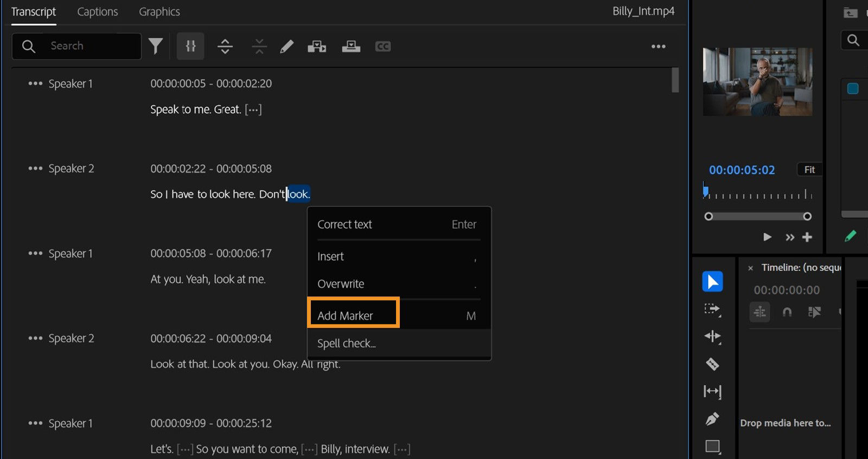The width and height of the screenshot is (868, 459).
Task: Open the Fit zoom level dropdown
Action: (809, 170)
